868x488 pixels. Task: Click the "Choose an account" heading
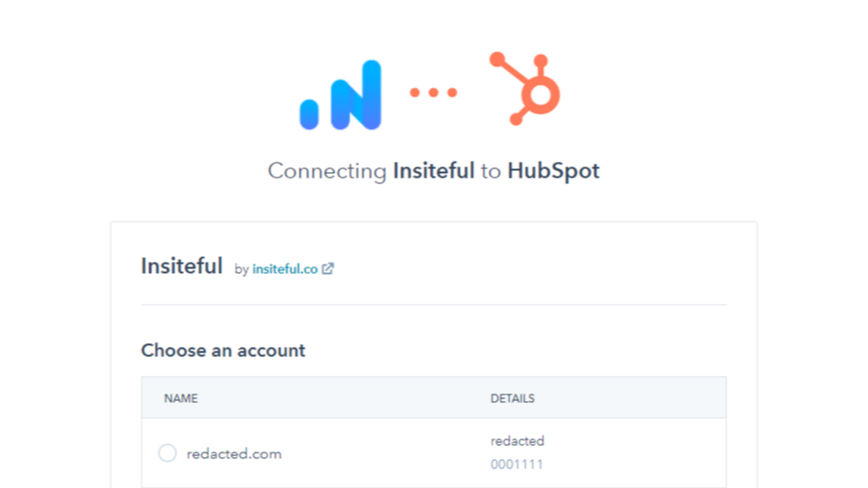[x=223, y=351]
